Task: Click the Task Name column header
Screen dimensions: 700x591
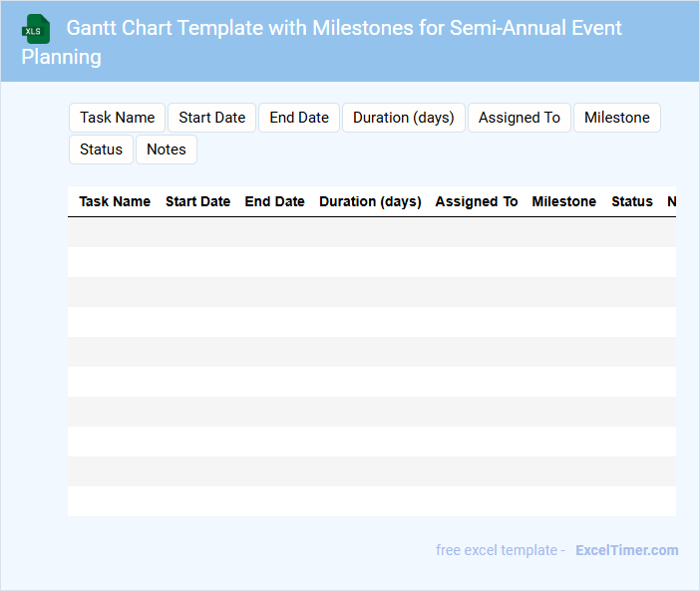Action: (x=115, y=201)
